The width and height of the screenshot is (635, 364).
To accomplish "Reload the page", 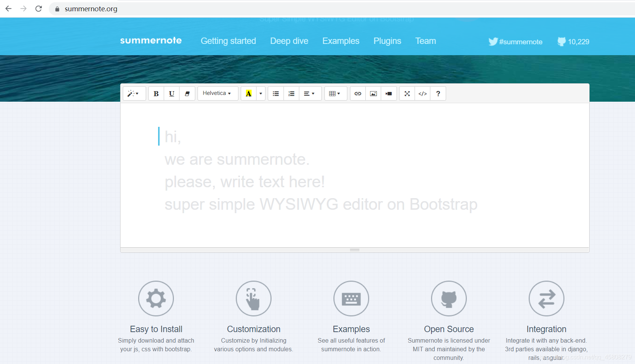I will (38, 9).
